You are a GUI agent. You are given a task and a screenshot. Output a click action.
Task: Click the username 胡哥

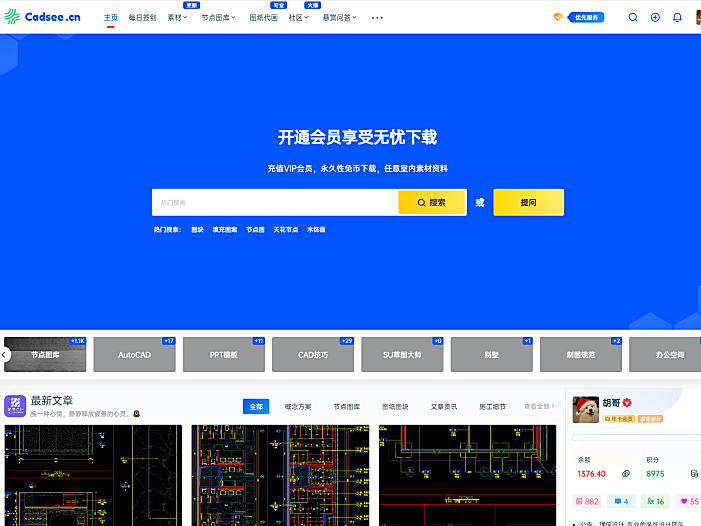[x=611, y=403]
